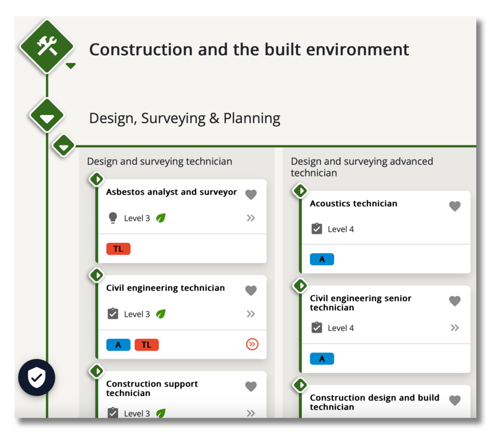Click the construction tools route icon
Screen dimensions: 491x448
coord(47,47)
